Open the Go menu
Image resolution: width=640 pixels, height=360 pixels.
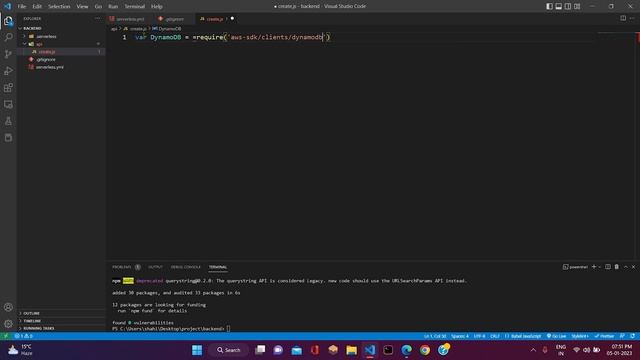pyautogui.click(x=98, y=7)
